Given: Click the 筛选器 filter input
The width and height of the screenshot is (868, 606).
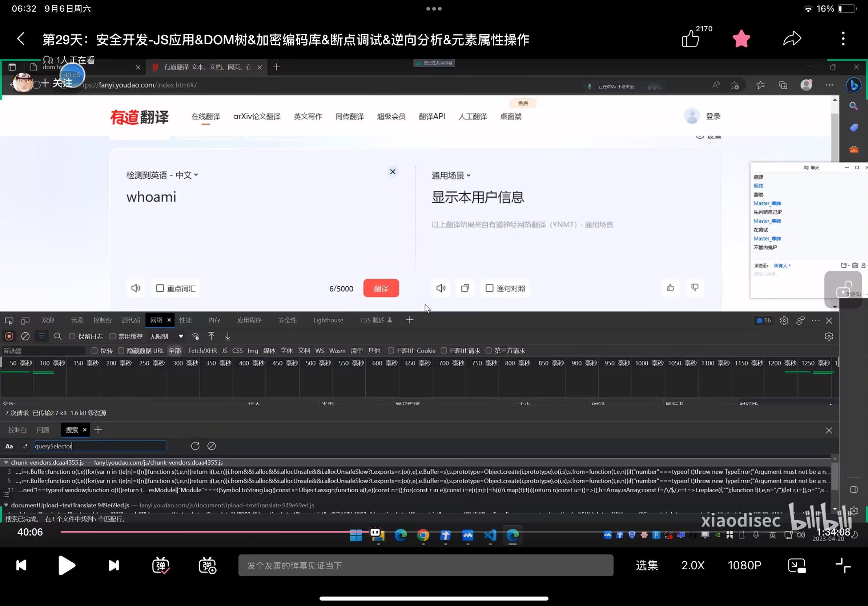Looking at the screenshot, I should point(43,351).
